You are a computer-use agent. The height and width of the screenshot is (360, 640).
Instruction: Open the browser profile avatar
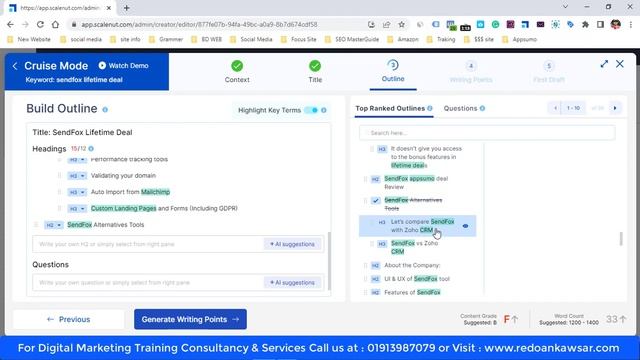click(616, 24)
